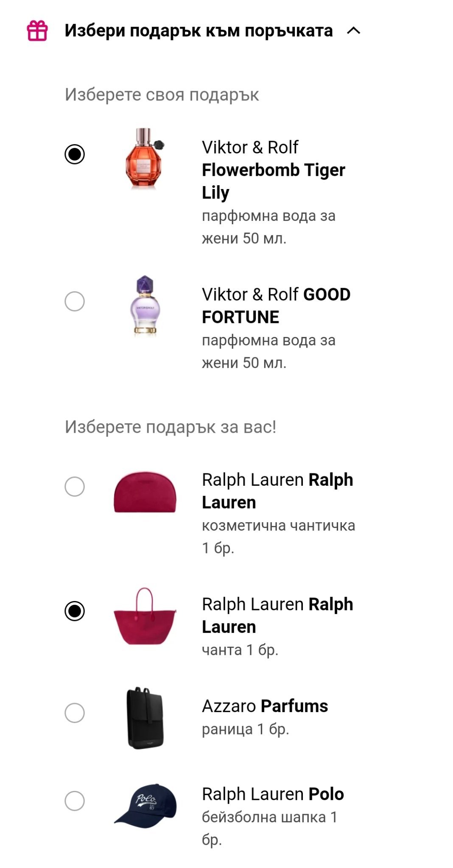Click the 'Ralph Lauren Polo' product name
Screen dimensions: 453x868
[x=273, y=794]
